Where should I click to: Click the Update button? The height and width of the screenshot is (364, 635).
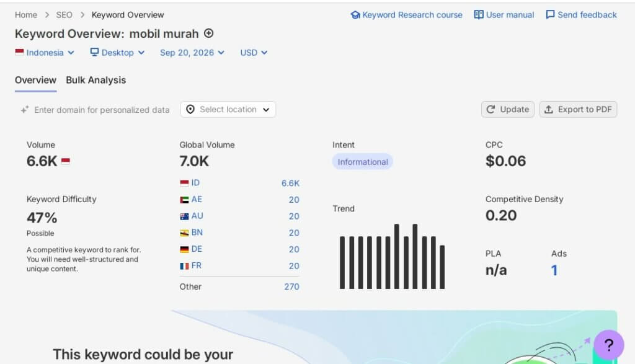click(508, 109)
